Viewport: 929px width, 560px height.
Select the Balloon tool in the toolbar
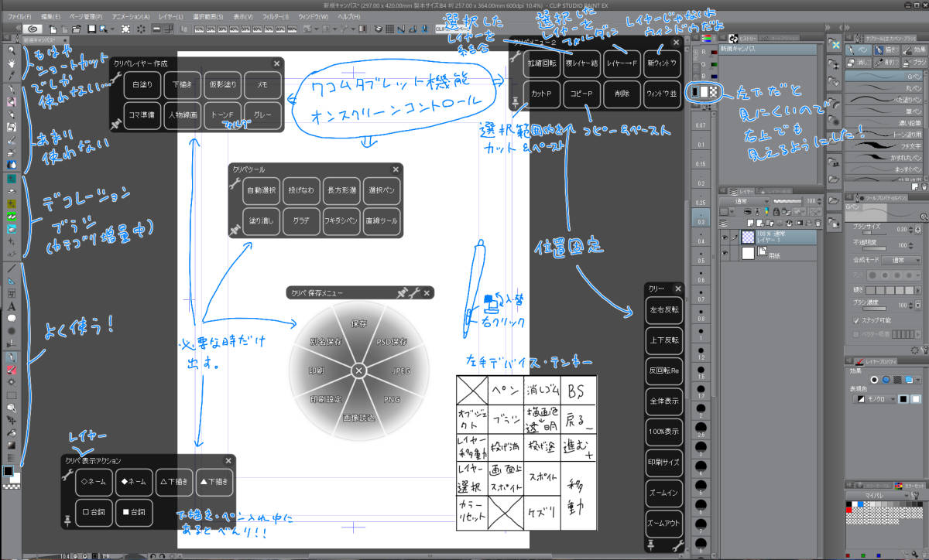click(12, 317)
